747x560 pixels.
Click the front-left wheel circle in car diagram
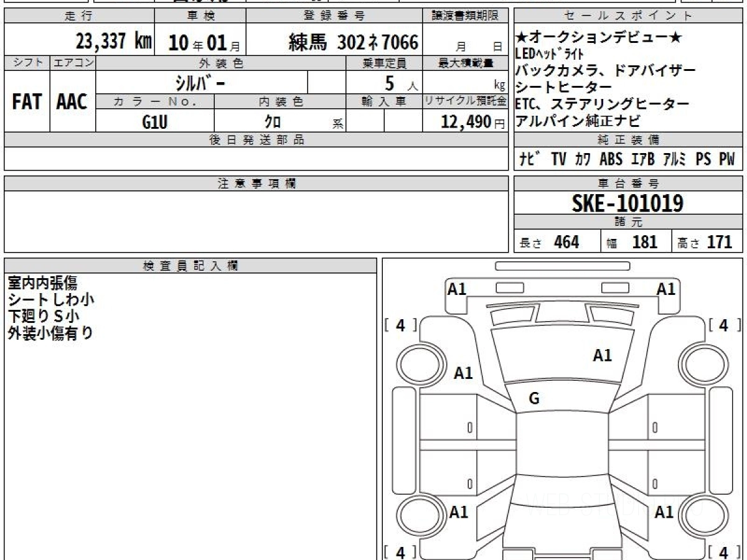click(x=415, y=364)
